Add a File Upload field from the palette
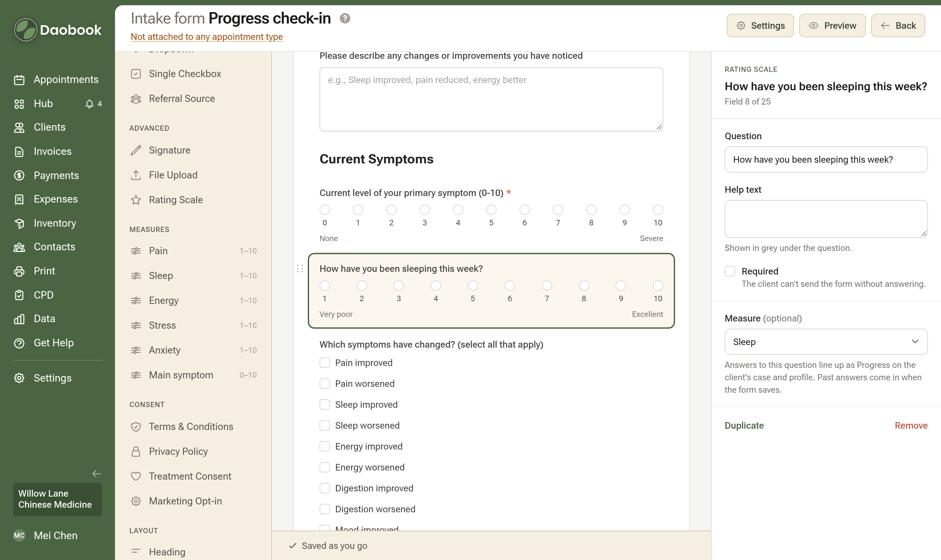This screenshot has height=560, width=941. pos(193,175)
